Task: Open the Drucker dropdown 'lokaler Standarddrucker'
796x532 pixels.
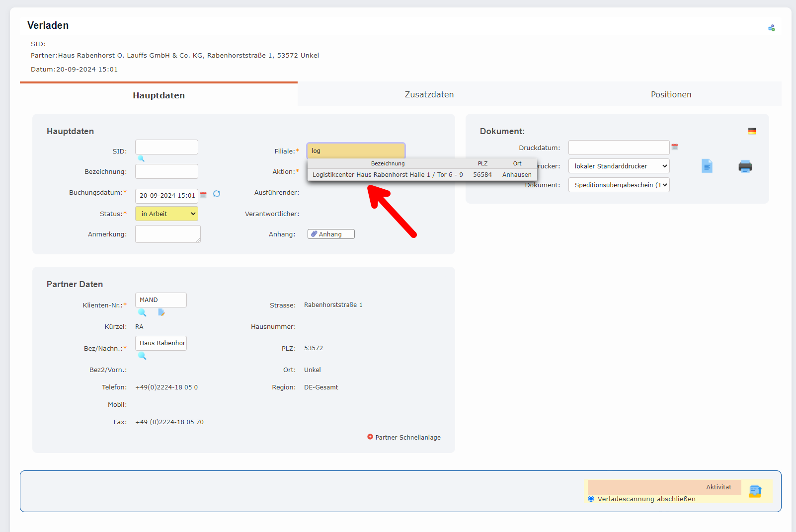Action: pos(619,166)
